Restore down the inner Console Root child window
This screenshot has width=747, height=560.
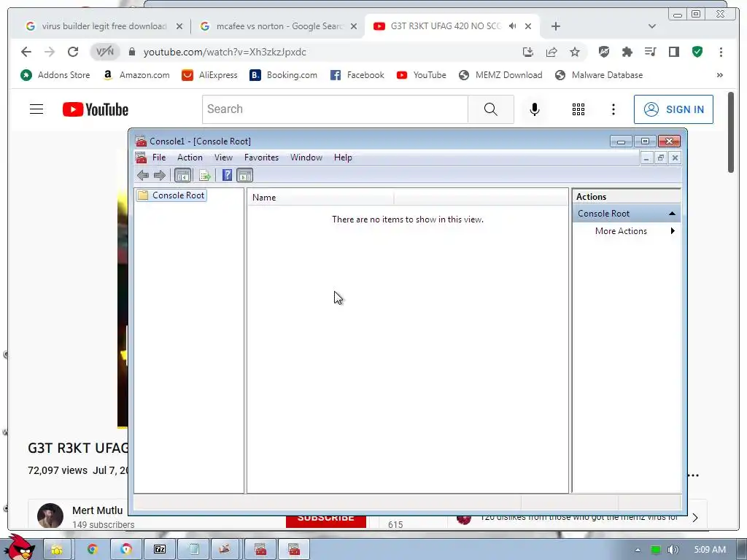[x=661, y=157]
